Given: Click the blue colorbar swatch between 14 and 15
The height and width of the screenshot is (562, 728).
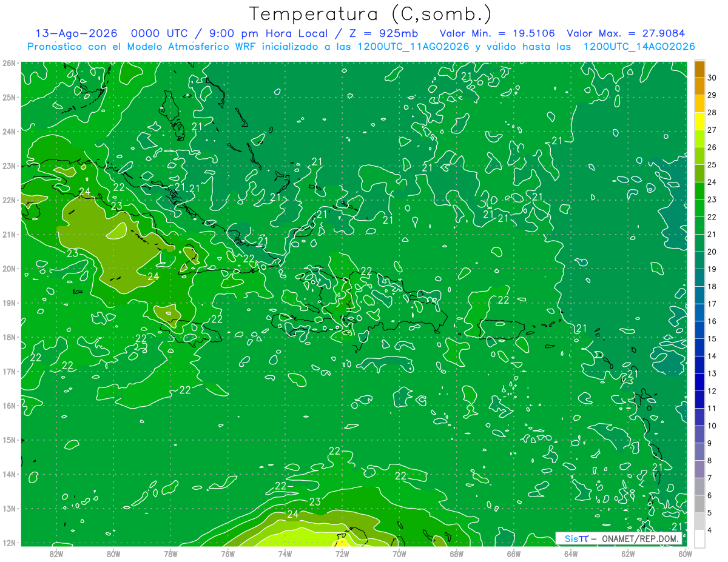Looking at the screenshot, I should tap(699, 347).
